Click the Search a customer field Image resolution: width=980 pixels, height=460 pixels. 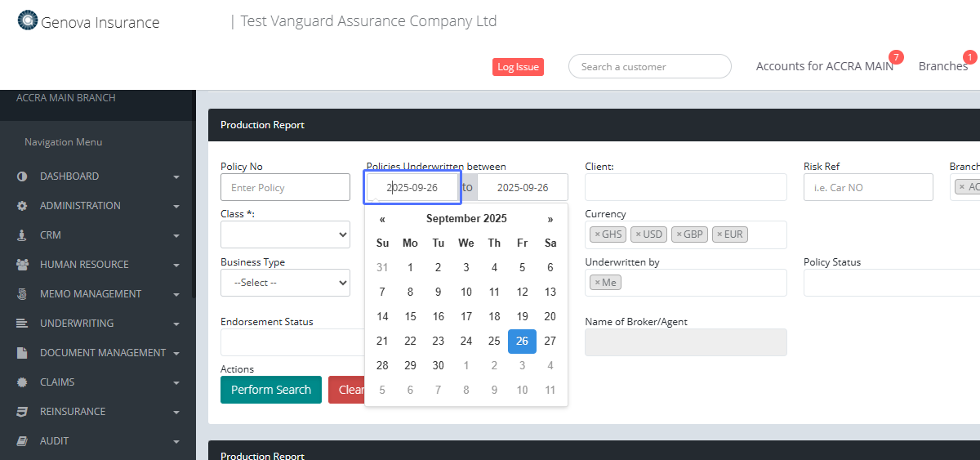tap(649, 67)
